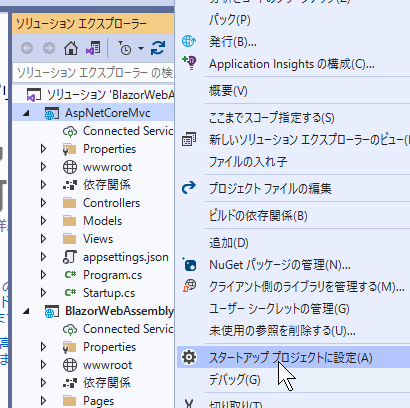
Task: Open dropdown arrow next to clock filter
Action: [141, 49]
